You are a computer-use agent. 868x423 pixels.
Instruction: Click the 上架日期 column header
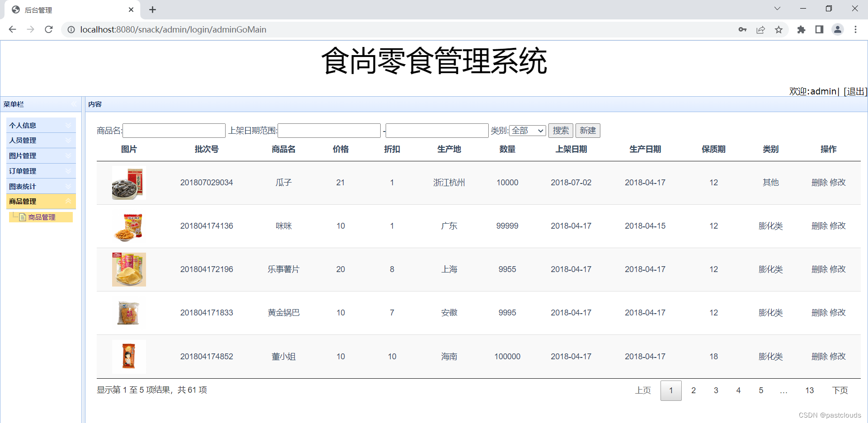pyautogui.click(x=571, y=149)
